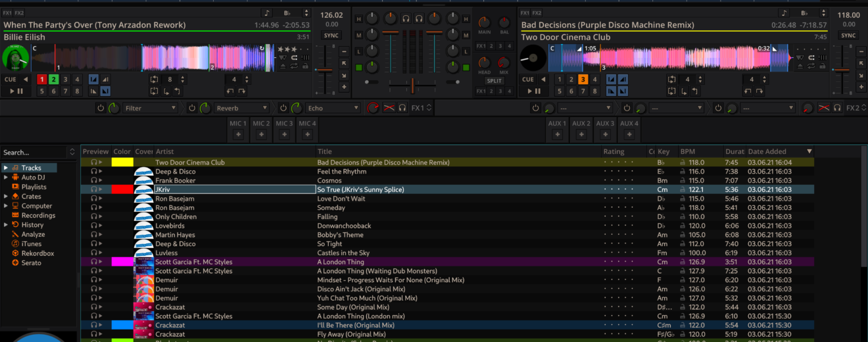Screen dimensions: 868x342
Task: Click the Billie Eilish cover art on left deck
Action: point(16,58)
